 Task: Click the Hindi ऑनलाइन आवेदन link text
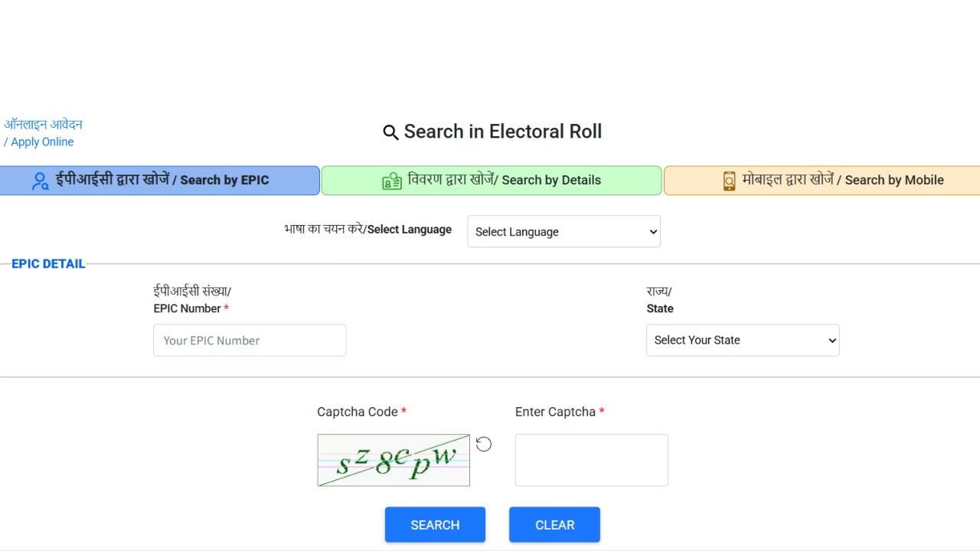tap(44, 124)
